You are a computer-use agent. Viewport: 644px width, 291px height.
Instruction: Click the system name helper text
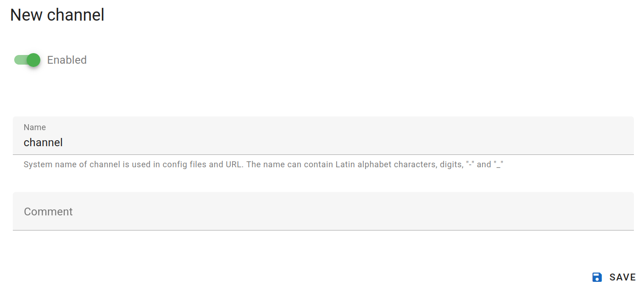tap(263, 164)
